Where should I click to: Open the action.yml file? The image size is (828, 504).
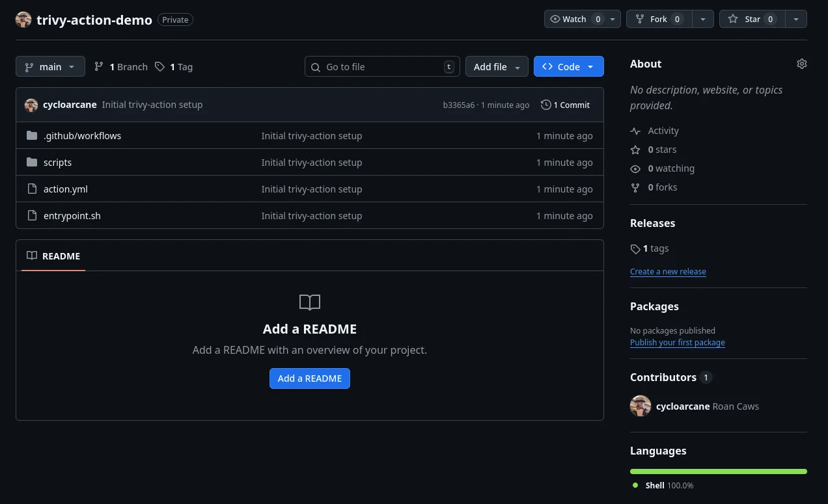66,189
